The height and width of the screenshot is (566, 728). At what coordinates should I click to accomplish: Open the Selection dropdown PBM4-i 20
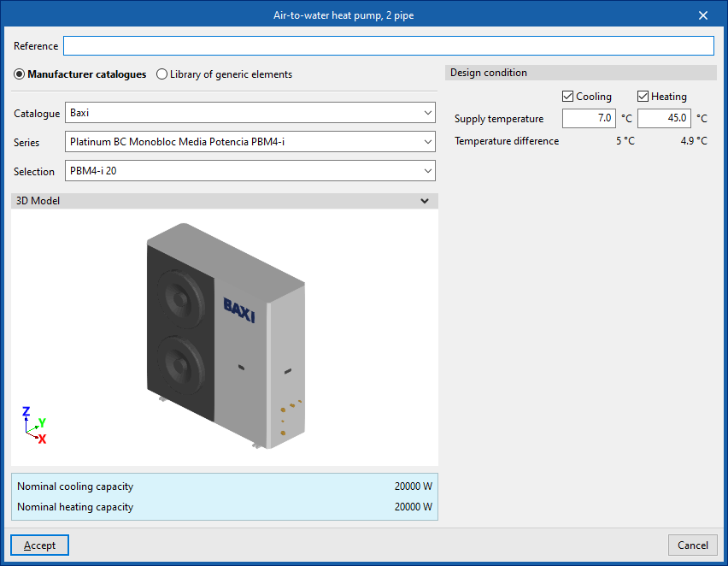click(x=250, y=170)
